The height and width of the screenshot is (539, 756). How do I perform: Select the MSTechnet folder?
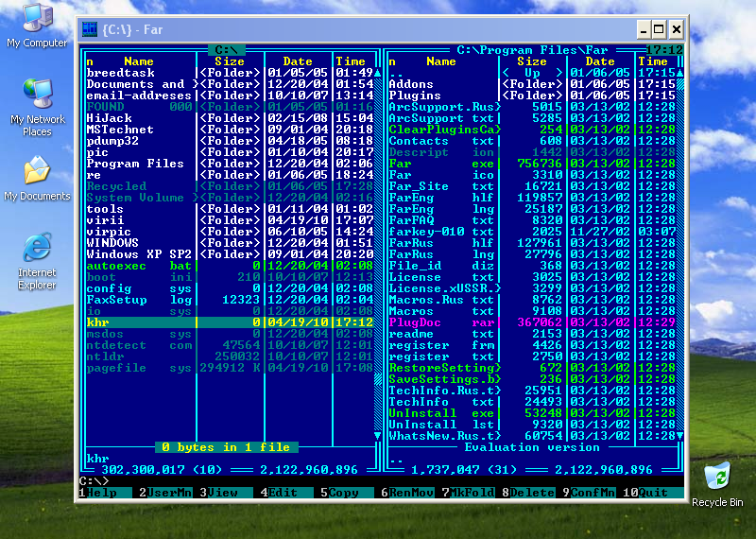click(230, 130)
